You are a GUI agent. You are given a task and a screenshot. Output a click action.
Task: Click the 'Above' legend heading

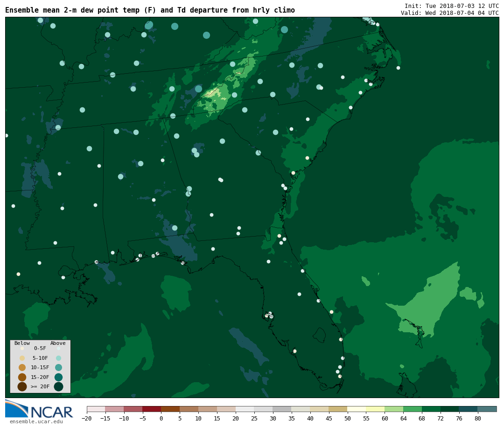coord(58,343)
